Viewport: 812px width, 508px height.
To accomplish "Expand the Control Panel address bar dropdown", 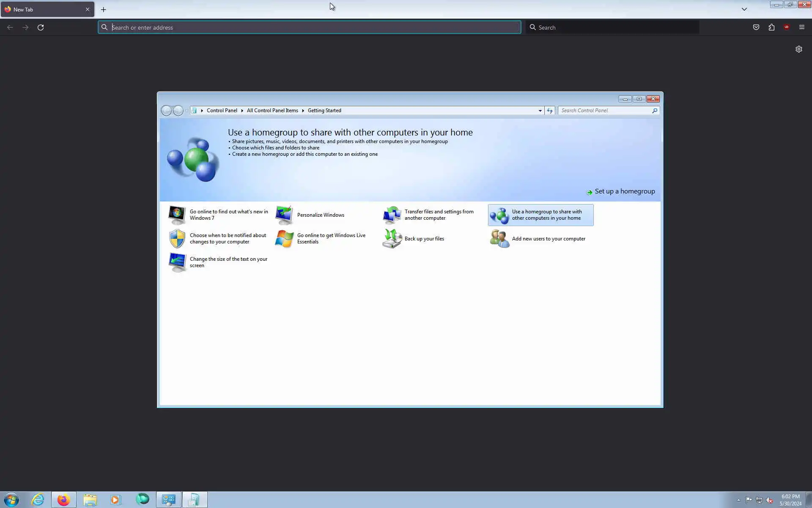I will [x=540, y=110].
